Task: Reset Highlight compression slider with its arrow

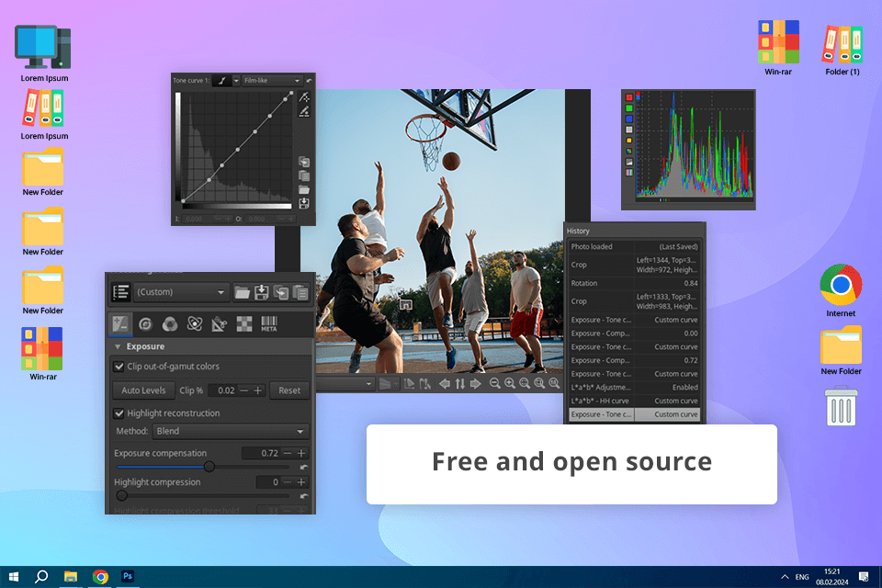Action: click(x=304, y=496)
